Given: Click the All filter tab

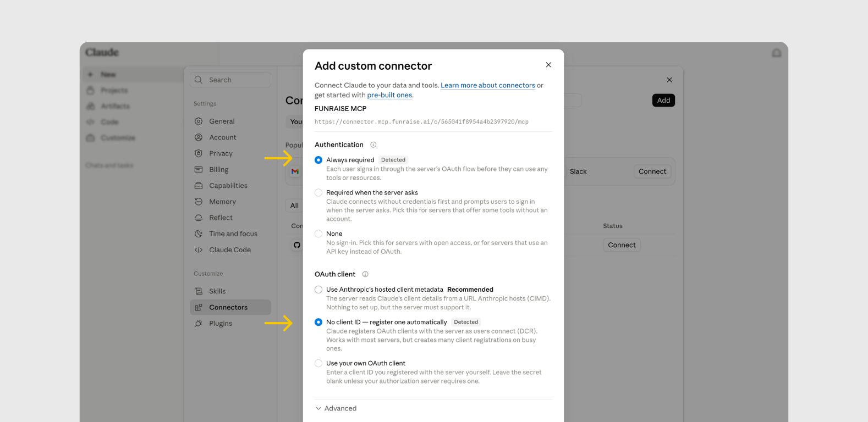Looking at the screenshot, I should click(295, 206).
